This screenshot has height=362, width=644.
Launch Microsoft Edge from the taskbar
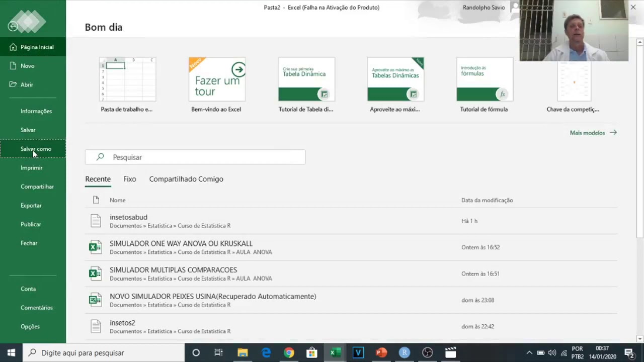(266, 352)
